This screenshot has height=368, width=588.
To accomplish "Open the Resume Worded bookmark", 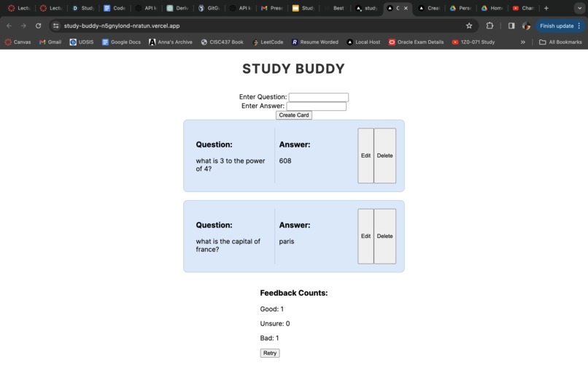I will (315, 42).
